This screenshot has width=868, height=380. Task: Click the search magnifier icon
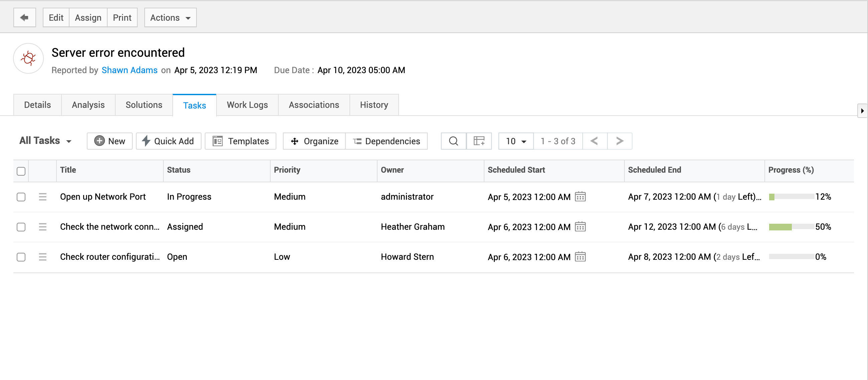click(453, 141)
